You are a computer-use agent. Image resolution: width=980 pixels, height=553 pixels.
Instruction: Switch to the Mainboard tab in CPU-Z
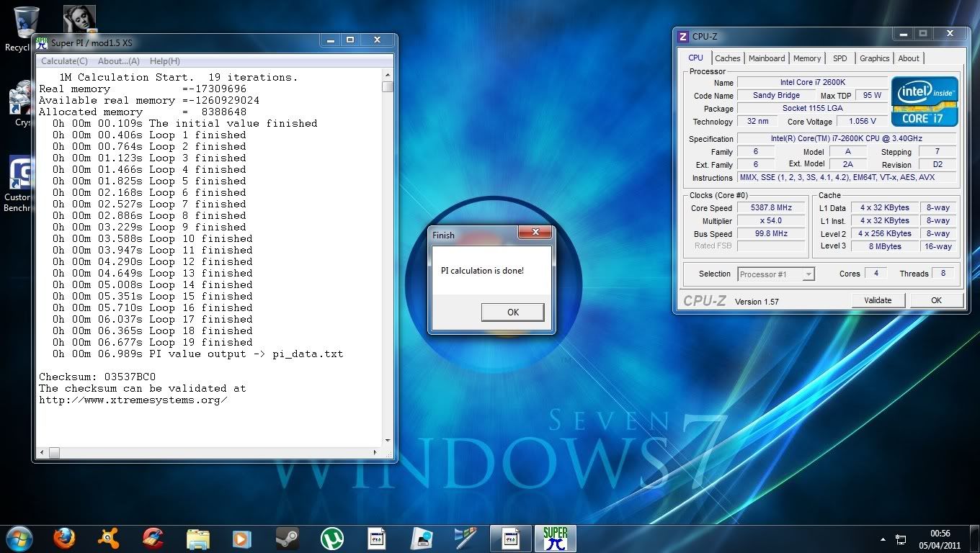(767, 58)
